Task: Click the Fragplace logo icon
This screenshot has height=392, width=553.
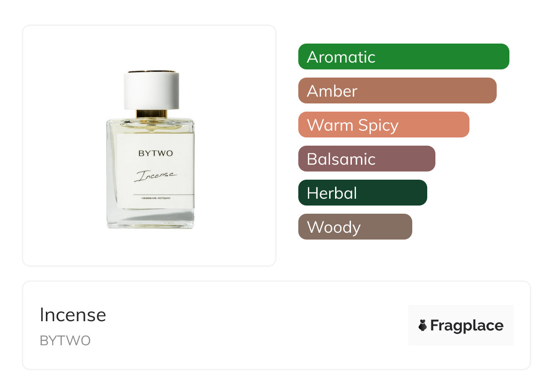Action: click(x=423, y=325)
